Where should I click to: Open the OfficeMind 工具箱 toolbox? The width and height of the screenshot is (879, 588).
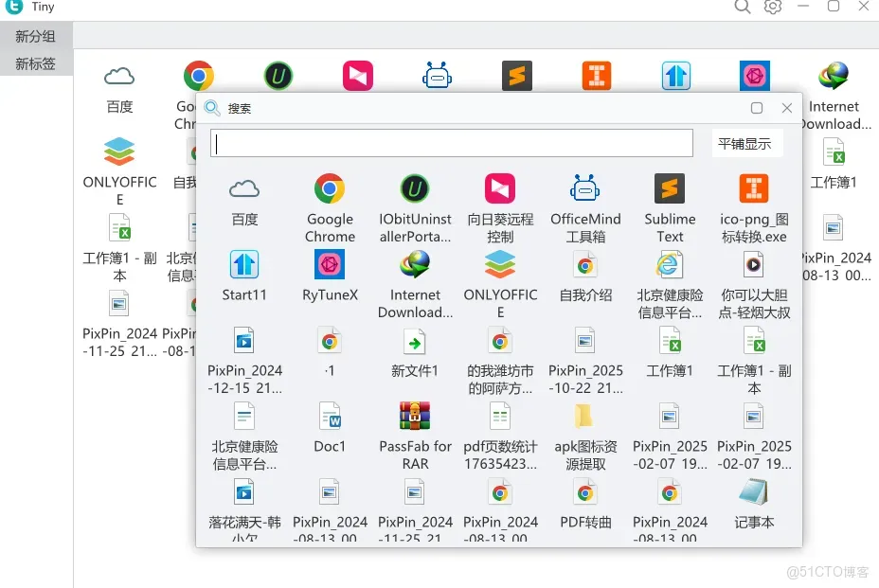click(x=585, y=188)
